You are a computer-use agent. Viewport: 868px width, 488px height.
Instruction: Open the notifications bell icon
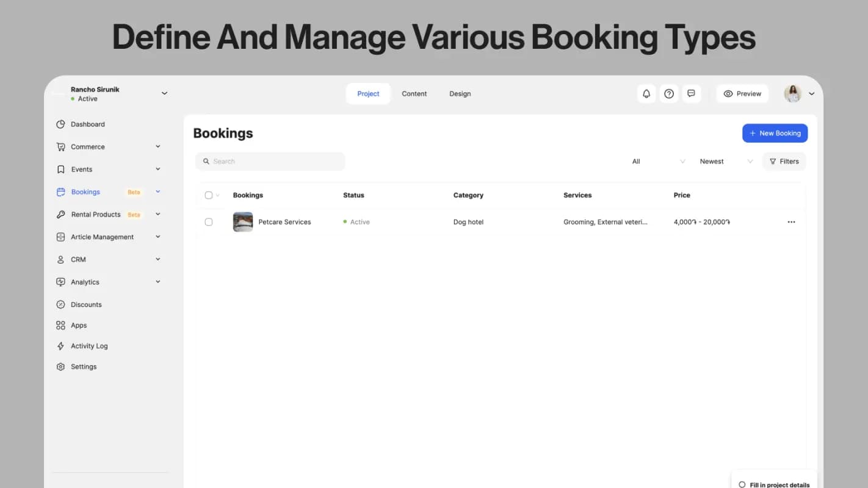[646, 93]
